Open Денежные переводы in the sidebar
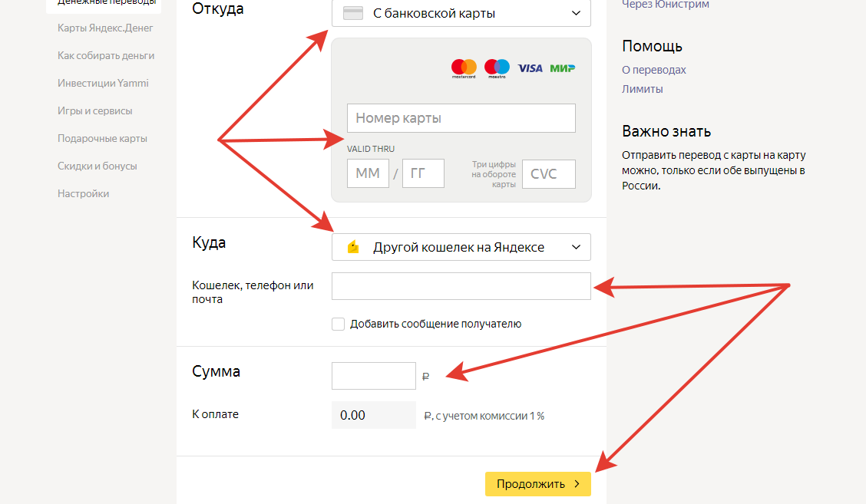Viewport: 866px width, 504px height. pyautogui.click(x=107, y=3)
